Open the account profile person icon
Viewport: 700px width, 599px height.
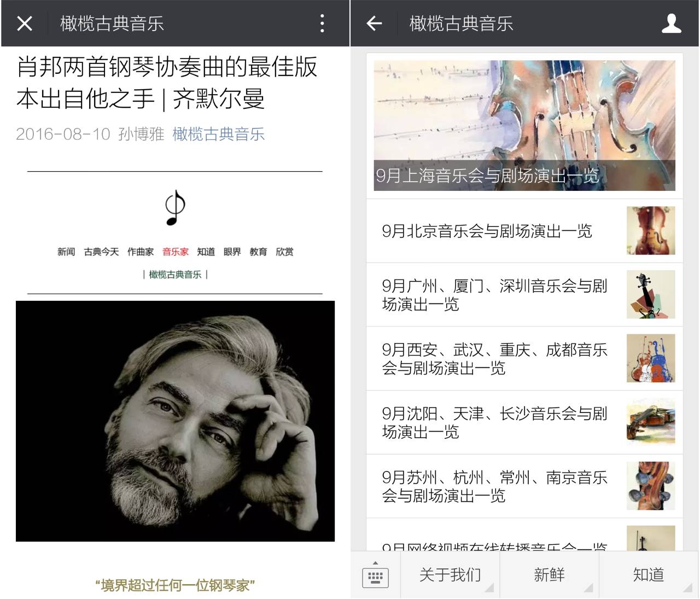(x=671, y=24)
